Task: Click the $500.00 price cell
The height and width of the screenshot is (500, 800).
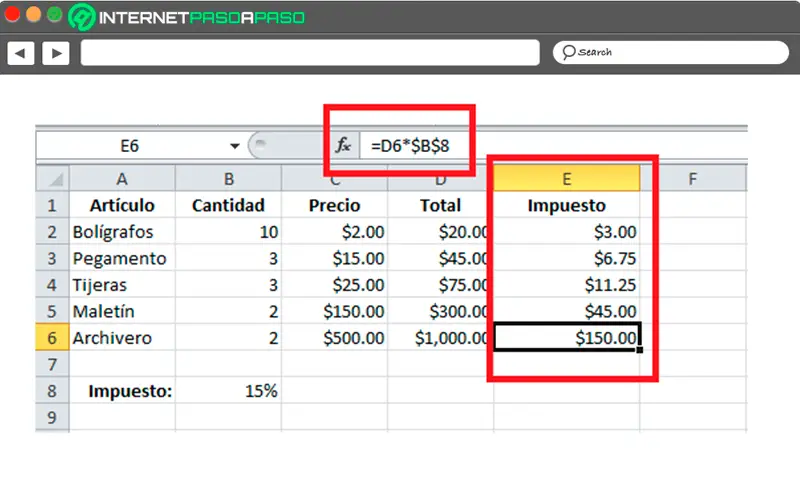Action: pos(335,338)
